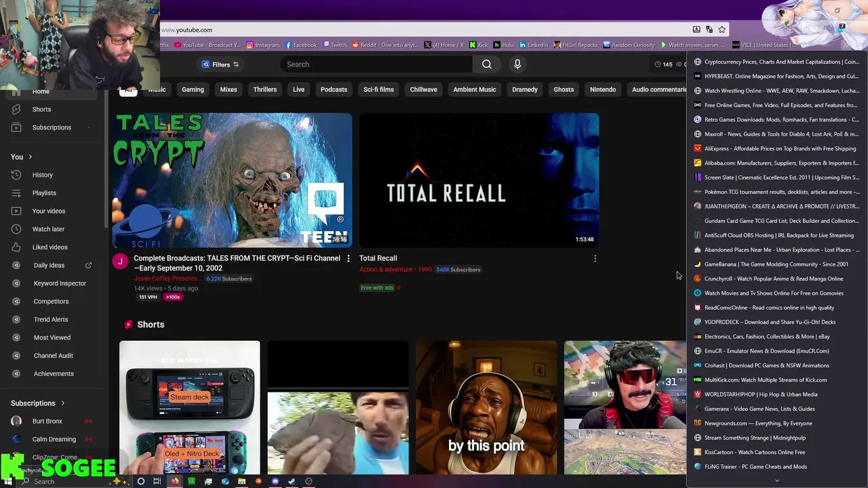This screenshot has width=868, height=488.
Task: Open the Twitch bookmark
Action: (x=334, y=45)
